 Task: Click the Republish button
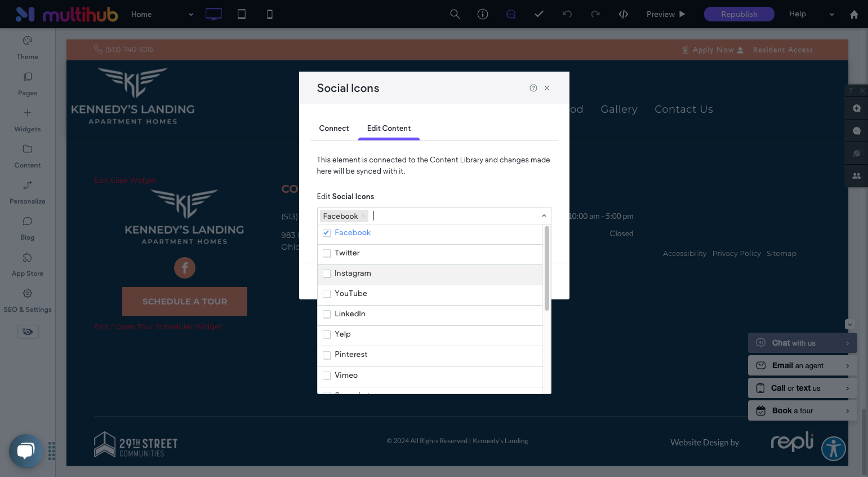point(739,14)
